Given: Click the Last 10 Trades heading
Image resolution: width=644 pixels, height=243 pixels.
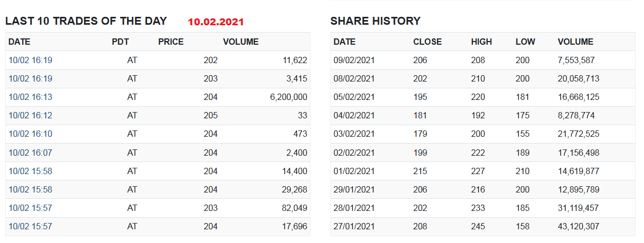Looking at the screenshot, I should [x=86, y=21].
